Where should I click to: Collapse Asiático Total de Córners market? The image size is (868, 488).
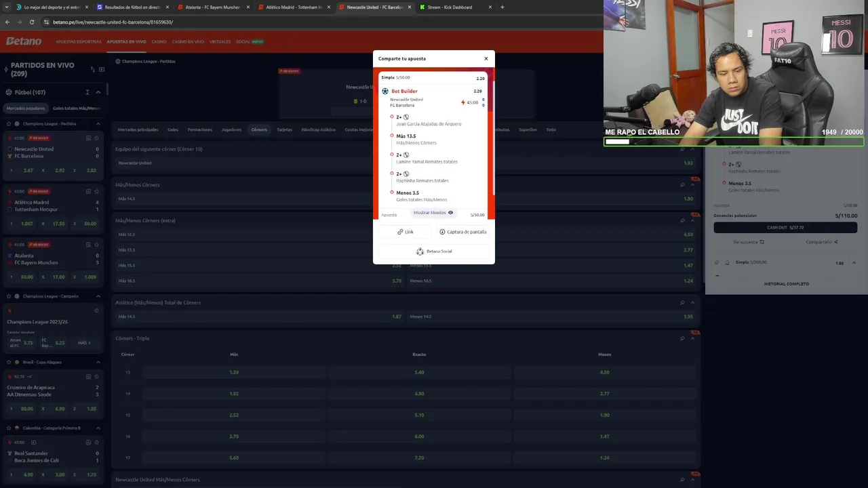(692, 302)
